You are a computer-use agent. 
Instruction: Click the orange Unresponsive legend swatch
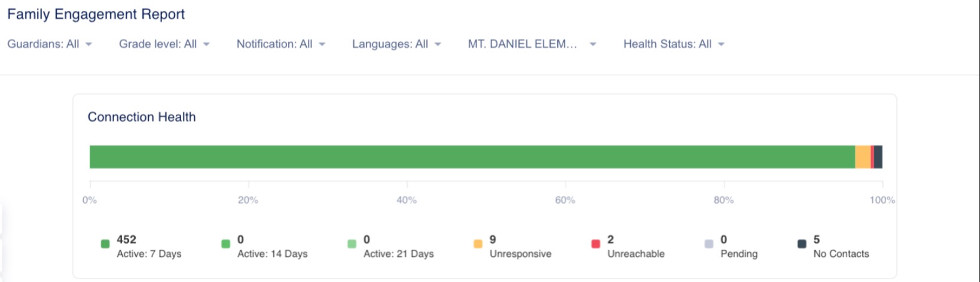478,244
